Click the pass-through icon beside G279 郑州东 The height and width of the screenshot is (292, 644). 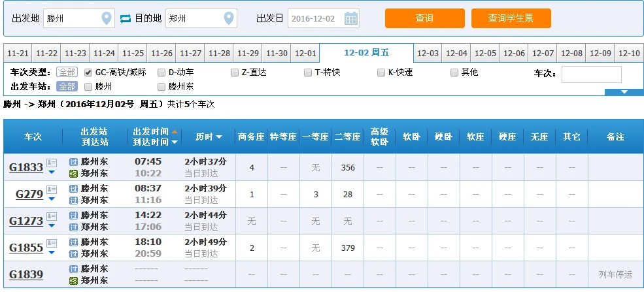tap(73, 200)
